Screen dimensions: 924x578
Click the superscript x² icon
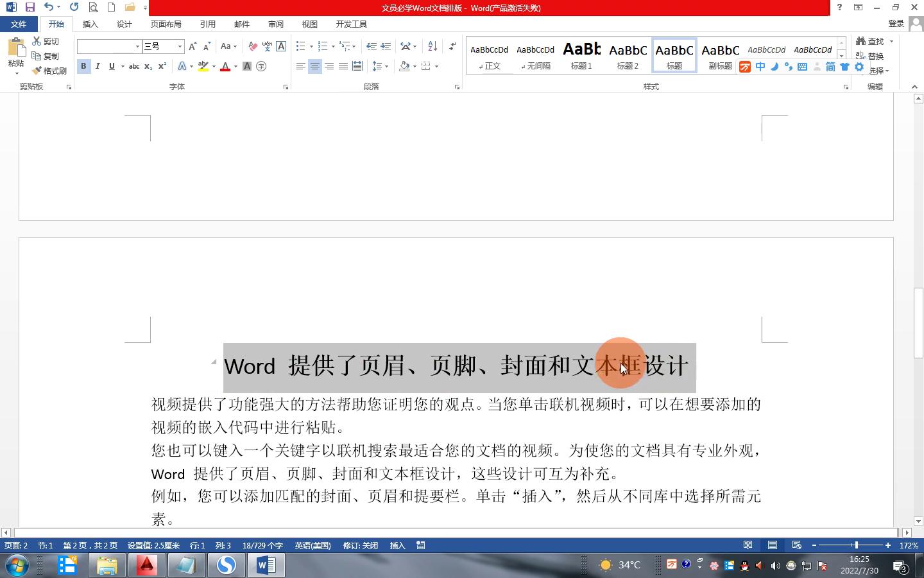coord(162,66)
